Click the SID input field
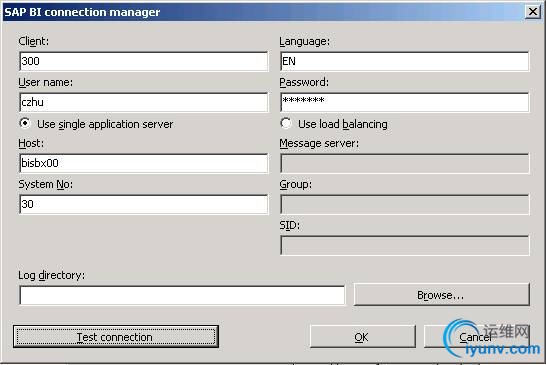 click(405, 245)
